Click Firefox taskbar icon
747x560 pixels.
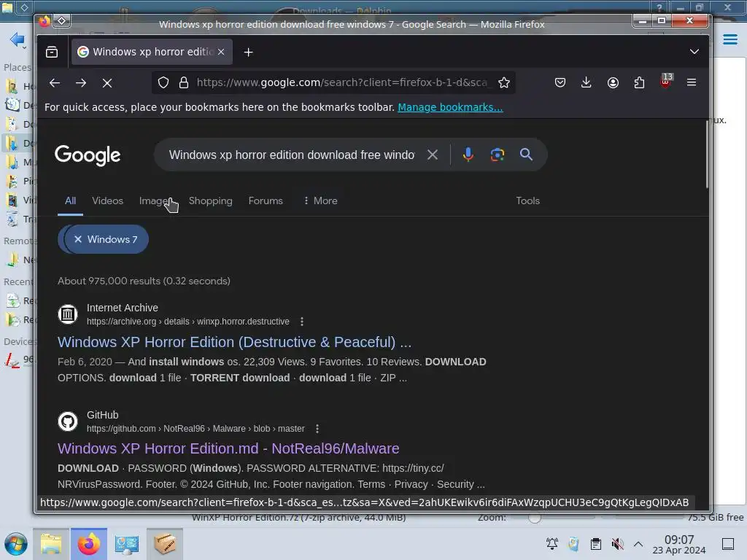pos(89,544)
